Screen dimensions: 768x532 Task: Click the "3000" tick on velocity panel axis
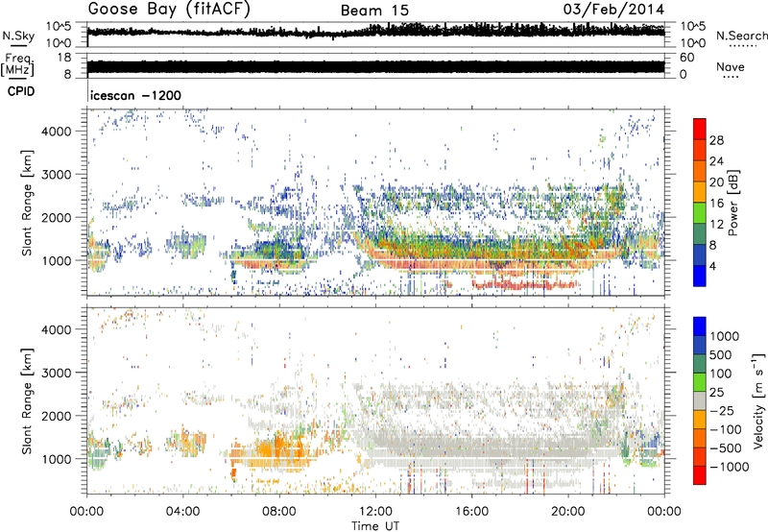point(57,373)
